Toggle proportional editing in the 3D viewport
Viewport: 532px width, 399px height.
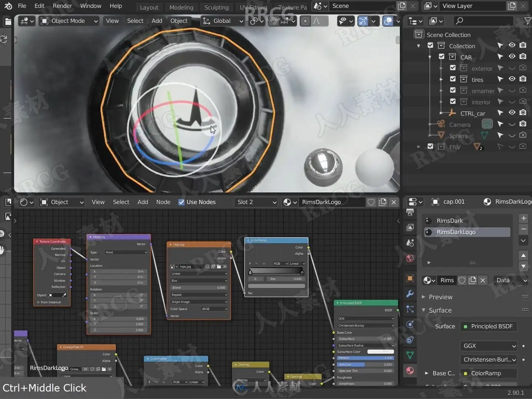pyautogui.click(x=305, y=21)
